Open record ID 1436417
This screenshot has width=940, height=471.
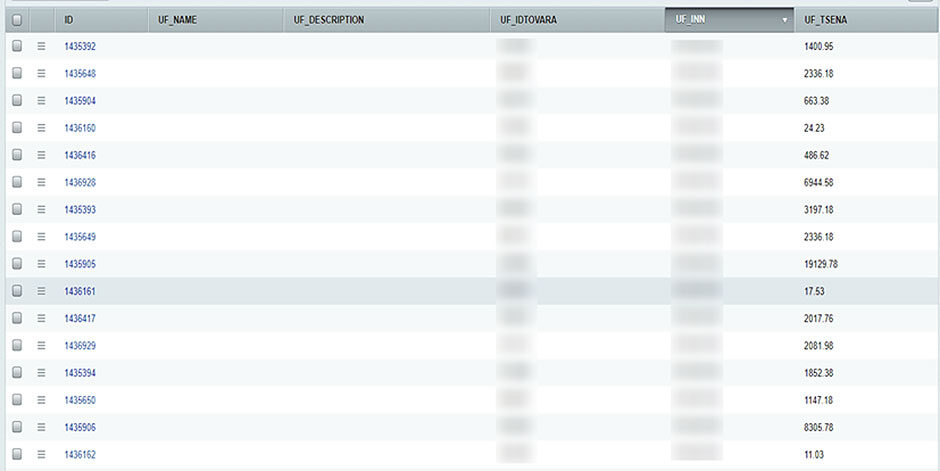click(x=80, y=318)
